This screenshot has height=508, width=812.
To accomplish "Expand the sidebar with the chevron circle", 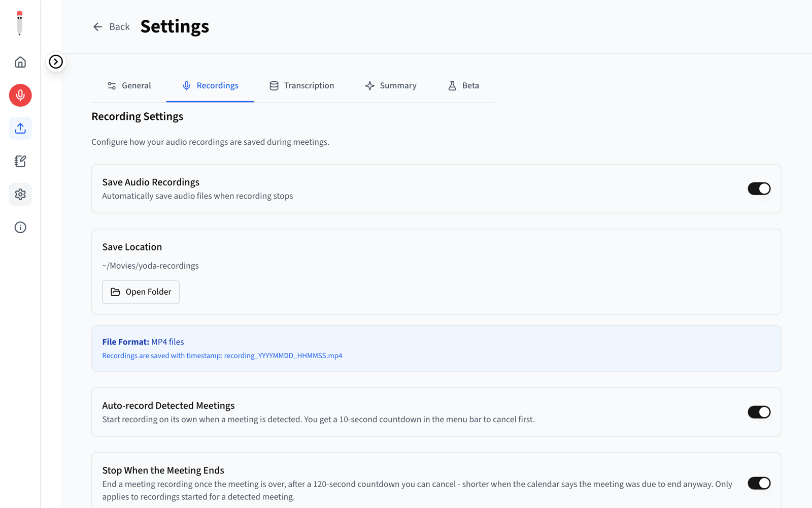I will [56, 61].
